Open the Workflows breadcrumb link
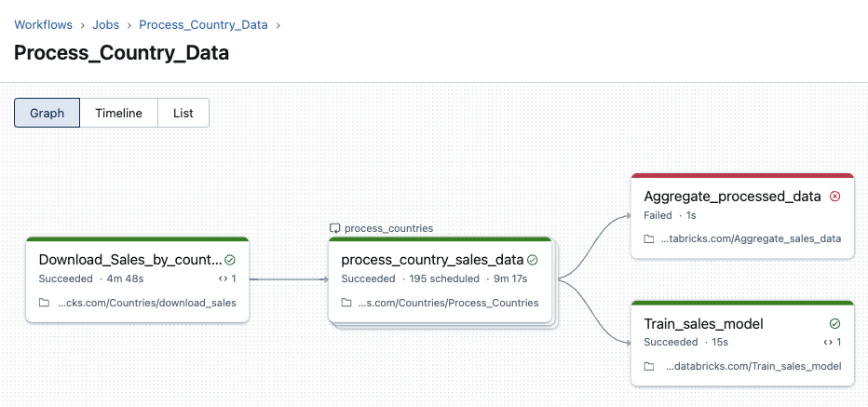 [43, 25]
